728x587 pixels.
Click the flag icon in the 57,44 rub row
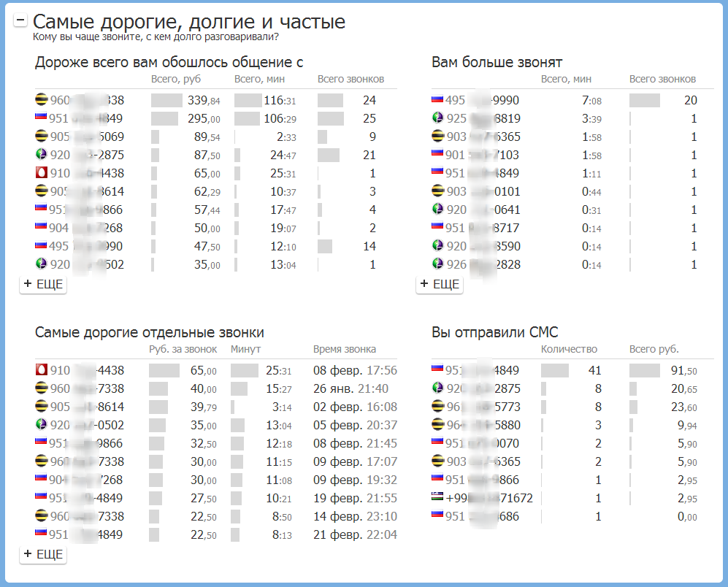41,208
